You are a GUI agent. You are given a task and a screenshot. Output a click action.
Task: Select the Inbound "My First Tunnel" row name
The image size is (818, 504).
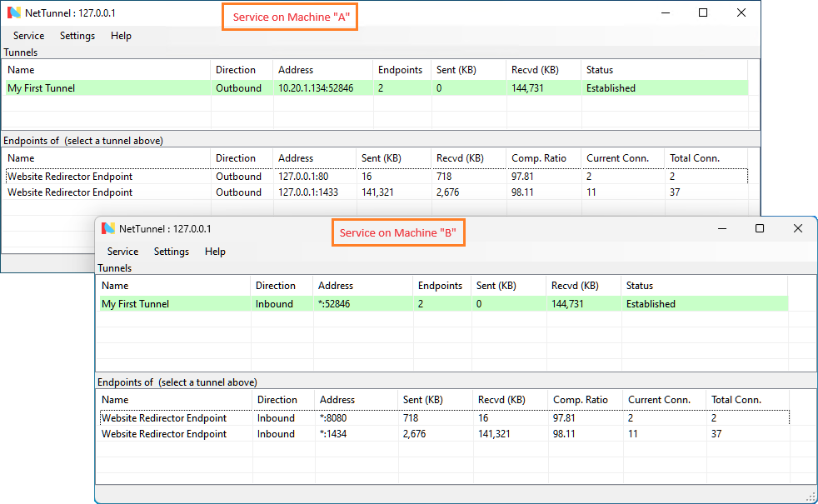pos(135,304)
